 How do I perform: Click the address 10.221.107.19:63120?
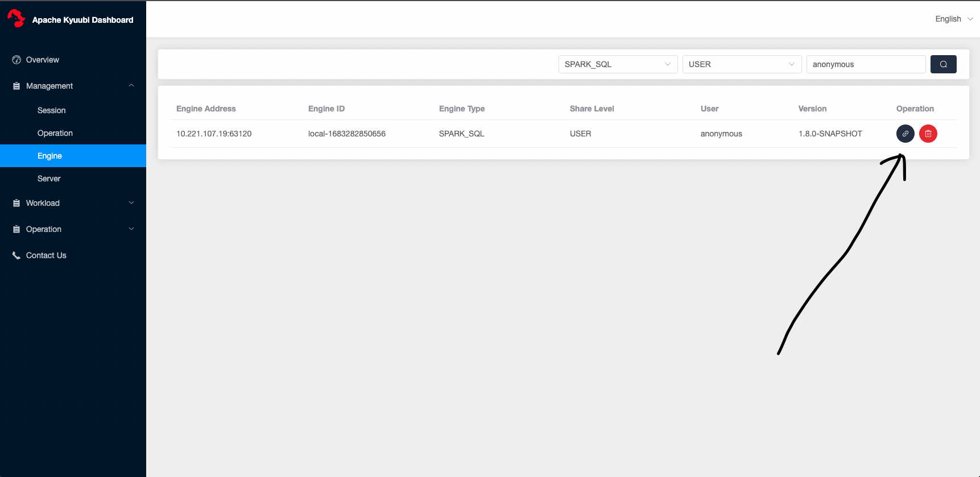214,134
